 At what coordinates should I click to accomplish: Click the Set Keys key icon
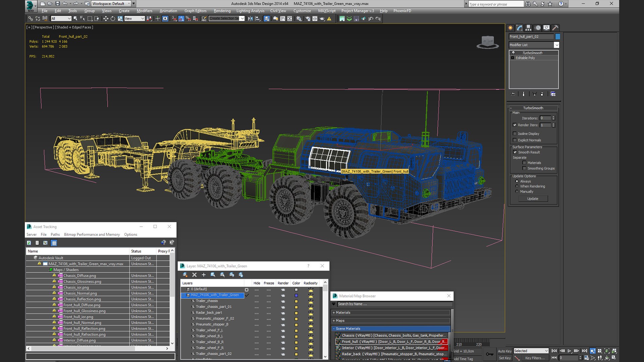(490, 354)
